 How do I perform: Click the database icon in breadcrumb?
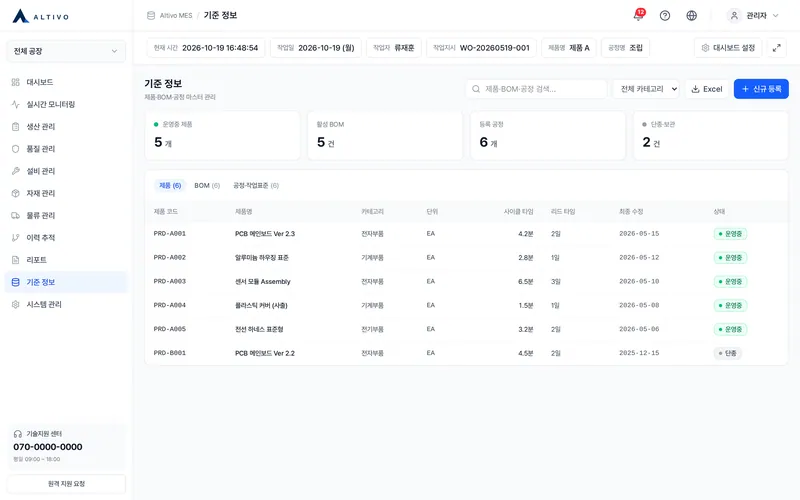click(x=151, y=16)
